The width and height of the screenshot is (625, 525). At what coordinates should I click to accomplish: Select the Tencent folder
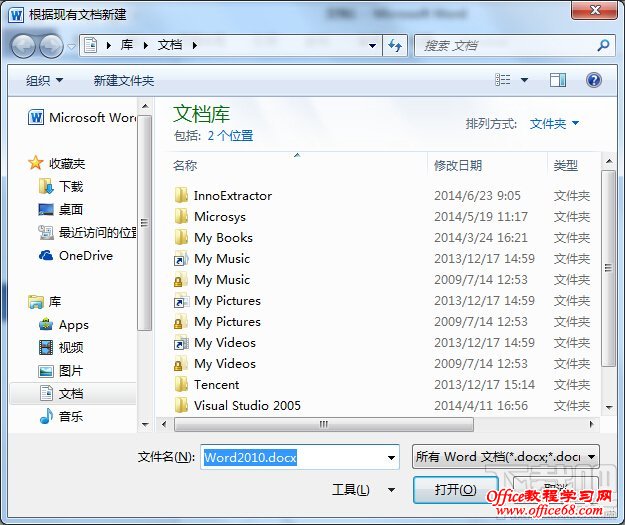pyautogui.click(x=206, y=385)
